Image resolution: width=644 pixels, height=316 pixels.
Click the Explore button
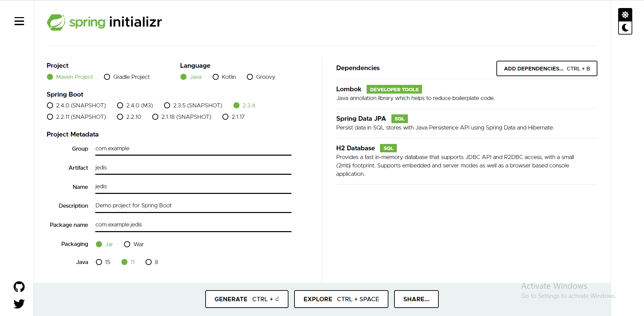341,299
